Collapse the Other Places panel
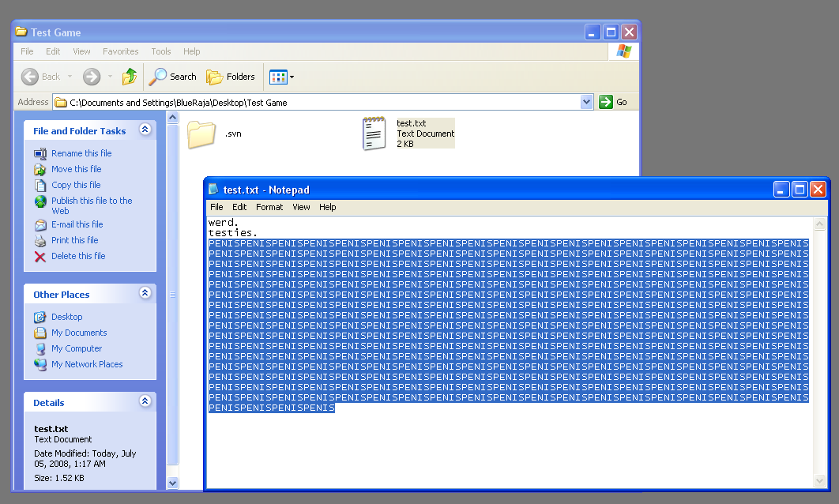The width and height of the screenshot is (839, 504). (x=145, y=292)
